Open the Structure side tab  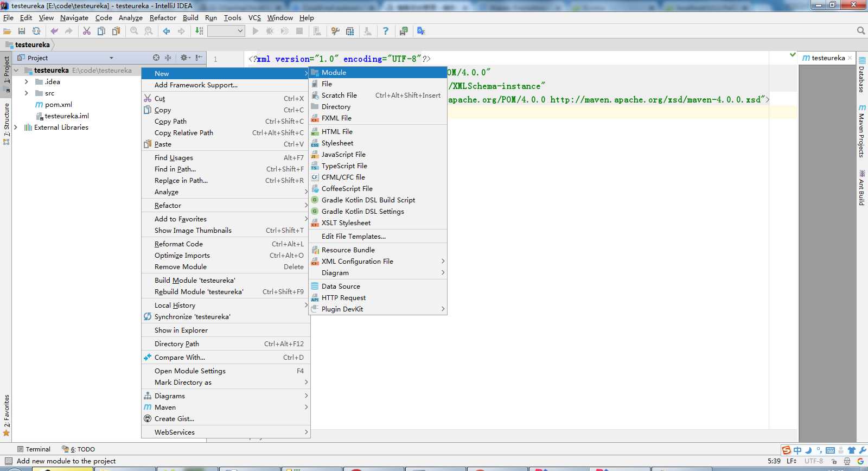point(7,124)
